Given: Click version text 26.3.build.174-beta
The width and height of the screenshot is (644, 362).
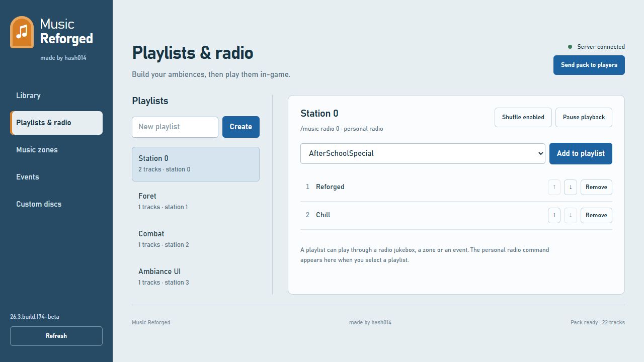Looking at the screenshot, I should pos(35,317).
